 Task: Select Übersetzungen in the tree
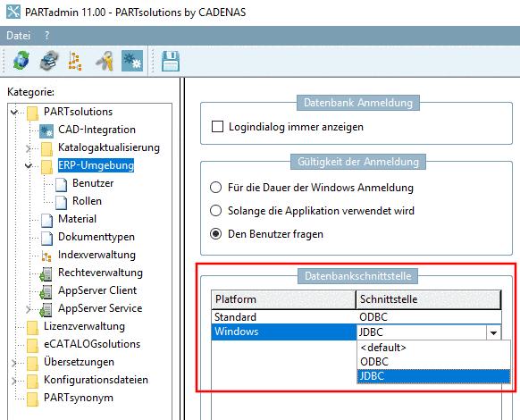pos(79,362)
